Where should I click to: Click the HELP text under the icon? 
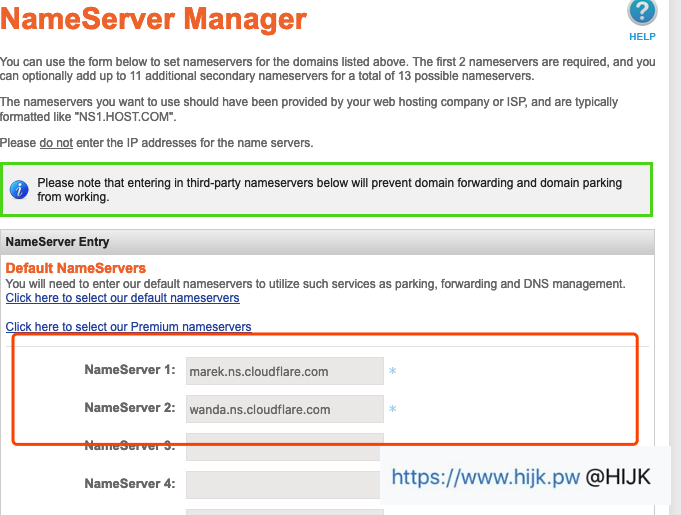[642, 36]
